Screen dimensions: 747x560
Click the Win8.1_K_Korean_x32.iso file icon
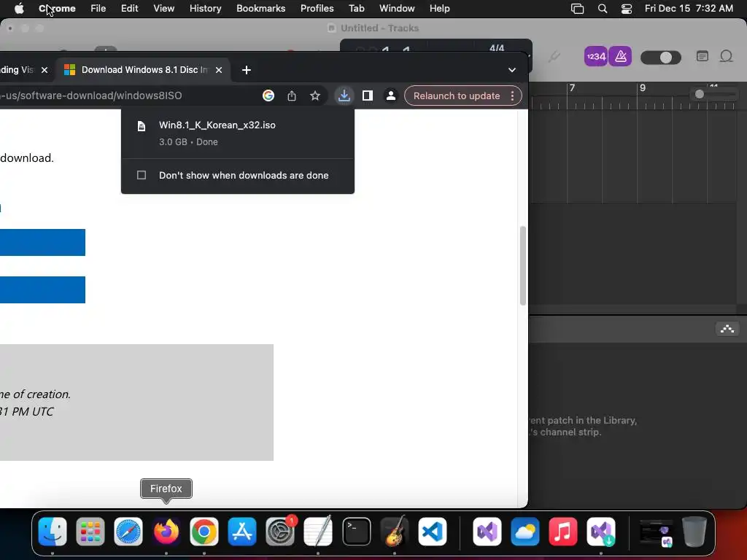click(142, 125)
